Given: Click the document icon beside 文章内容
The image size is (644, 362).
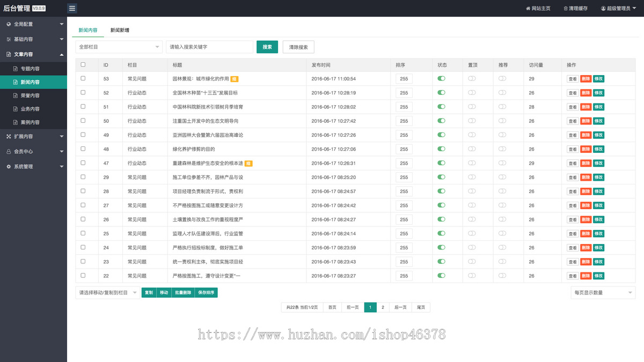Looking at the screenshot, I should (9, 54).
